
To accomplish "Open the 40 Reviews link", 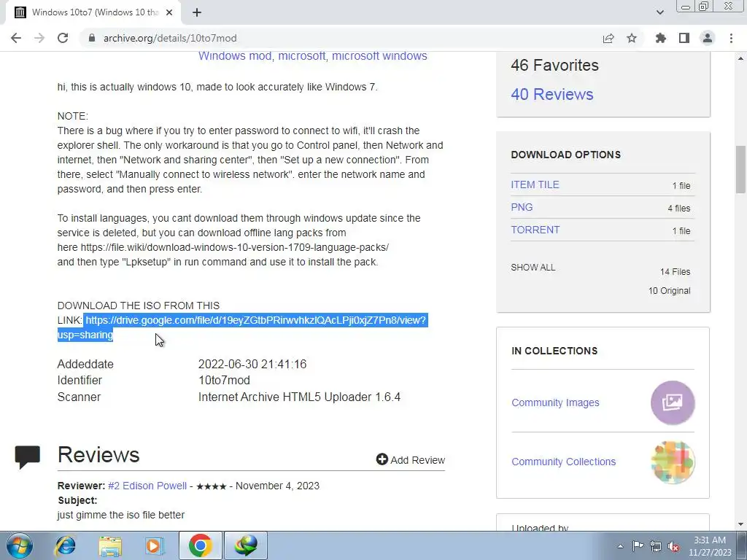I will 552,94.
